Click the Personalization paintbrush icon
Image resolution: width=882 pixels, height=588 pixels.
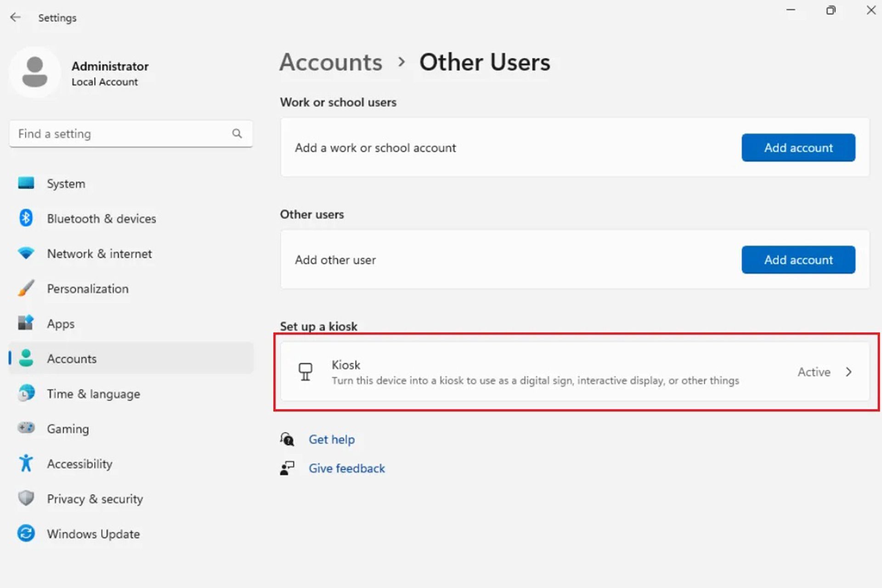click(x=26, y=288)
